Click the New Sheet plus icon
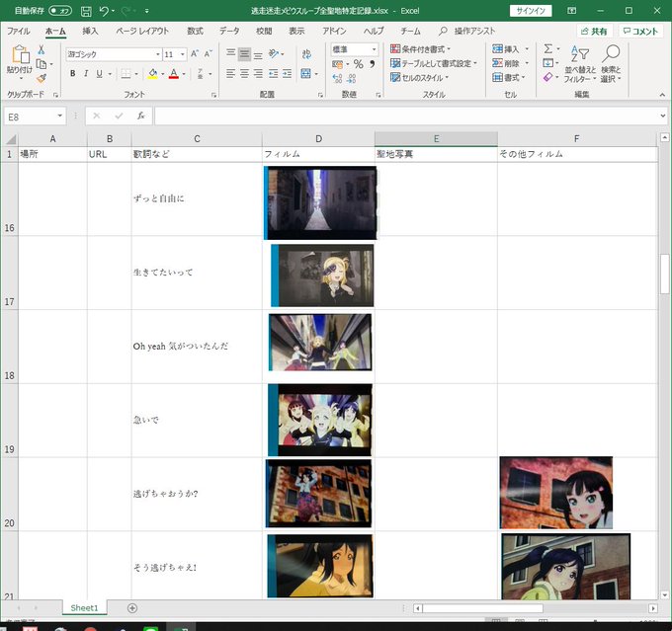 pos(132,608)
